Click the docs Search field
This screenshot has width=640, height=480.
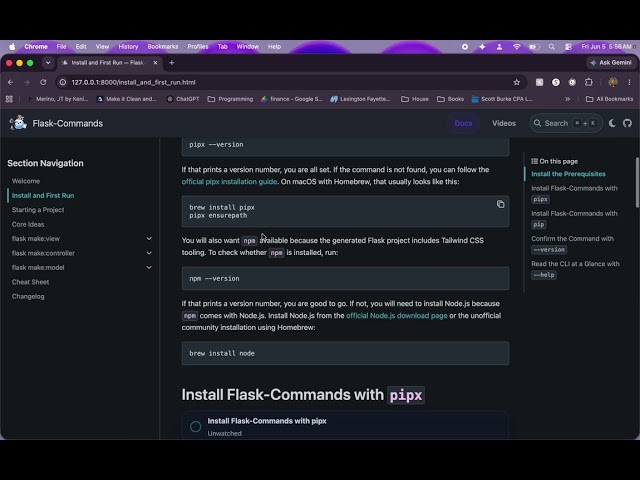tap(565, 123)
